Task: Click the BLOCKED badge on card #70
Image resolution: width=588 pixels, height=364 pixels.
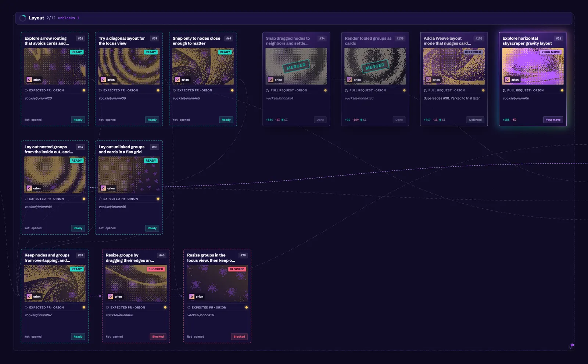Action: (237, 269)
